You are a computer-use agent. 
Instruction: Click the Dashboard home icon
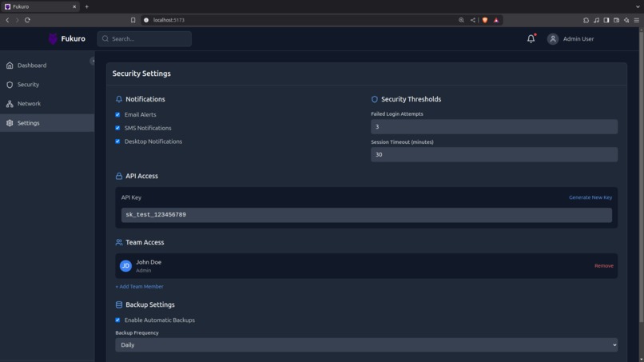(10, 66)
